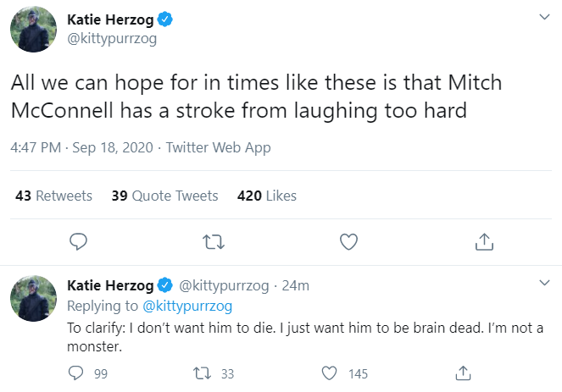This screenshot has height=392, width=562.
Task: Open the main tweet's chevron dropdown menu
Action: click(544, 17)
